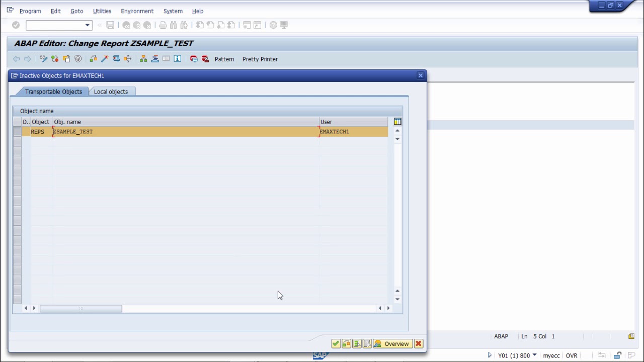The image size is (644, 362).
Task: Open the command field dropdown arrow
Action: (88, 25)
